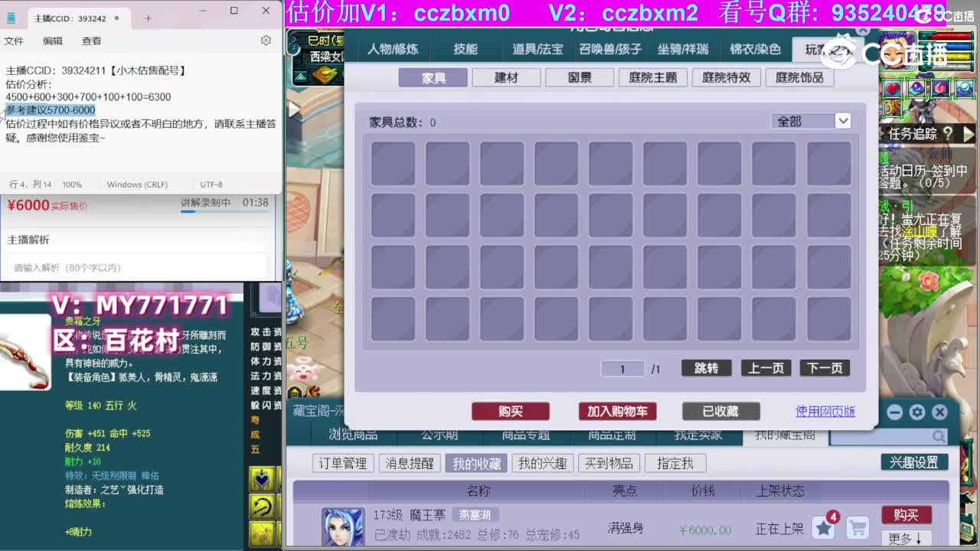Open 消息提醒 sub-tab

pos(410,464)
